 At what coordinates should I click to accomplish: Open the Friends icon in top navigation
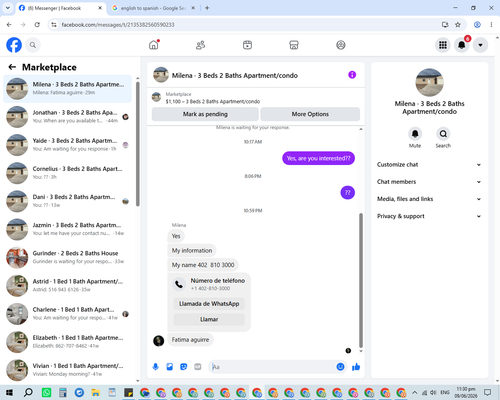[200, 45]
